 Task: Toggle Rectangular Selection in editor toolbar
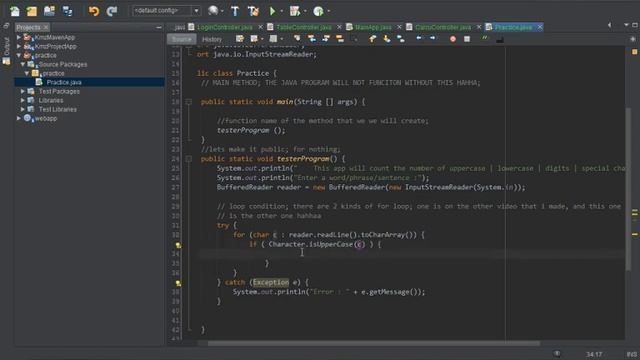pos(354,39)
